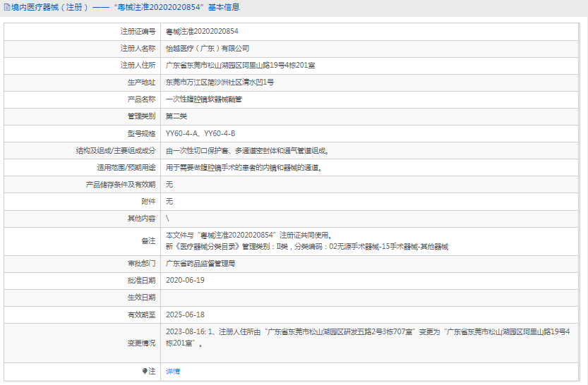Image resolution: width=588 pixels, height=385 pixels.
Task: Click the document icon beside the page title
Action: point(7,7)
